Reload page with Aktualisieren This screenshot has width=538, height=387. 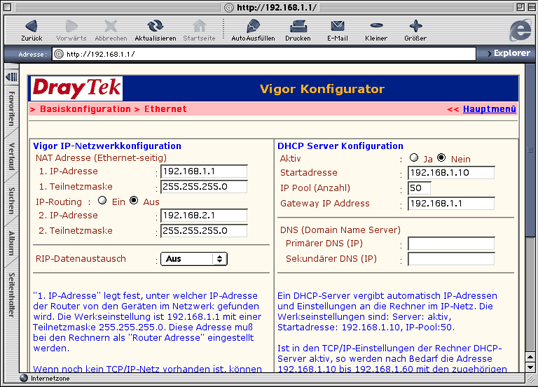click(x=155, y=30)
